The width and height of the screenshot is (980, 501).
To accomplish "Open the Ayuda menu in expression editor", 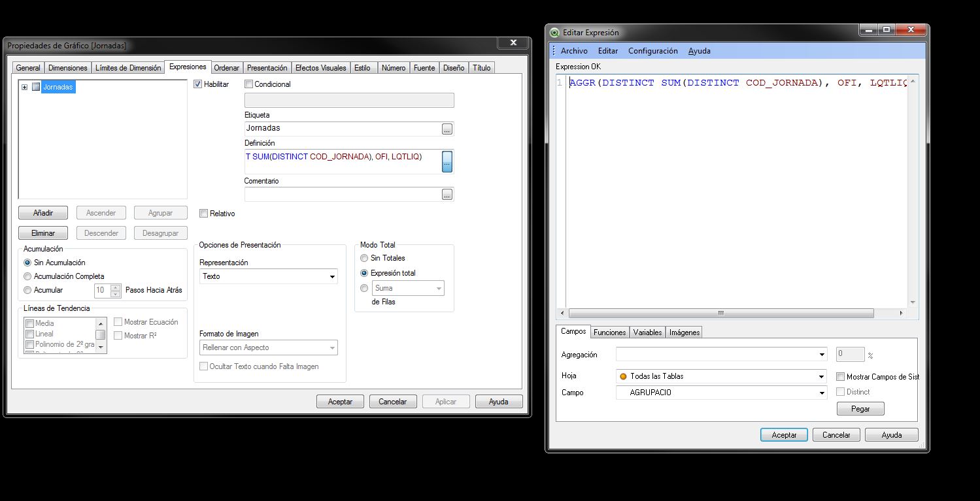I will (x=699, y=51).
